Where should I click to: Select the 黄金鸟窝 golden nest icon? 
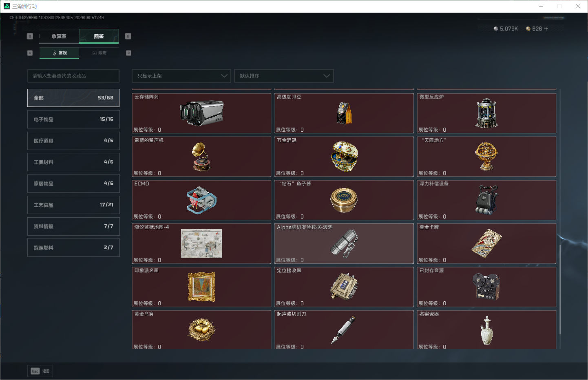point(201,329)
